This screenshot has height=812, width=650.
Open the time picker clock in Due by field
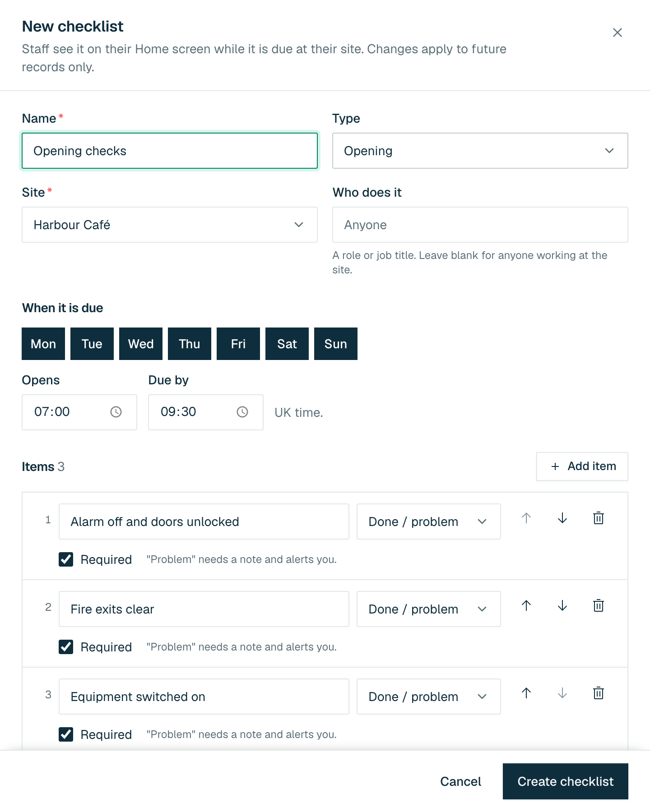click(x=242, y=412)
